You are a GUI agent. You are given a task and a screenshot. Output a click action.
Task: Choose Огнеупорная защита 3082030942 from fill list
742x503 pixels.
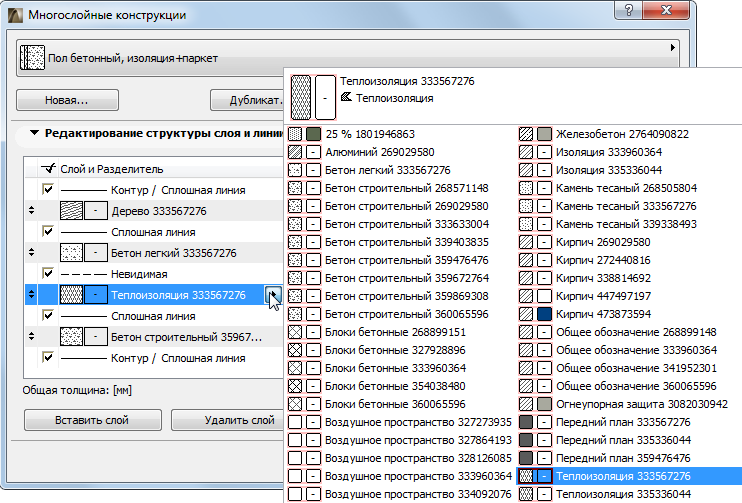pyautogui.click(x=642, y=404)
